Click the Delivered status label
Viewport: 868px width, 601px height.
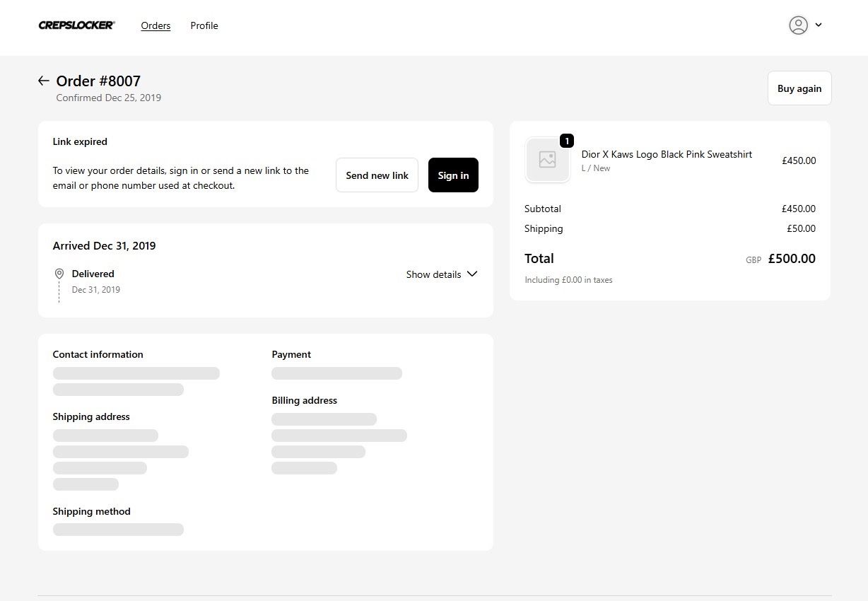93,274
